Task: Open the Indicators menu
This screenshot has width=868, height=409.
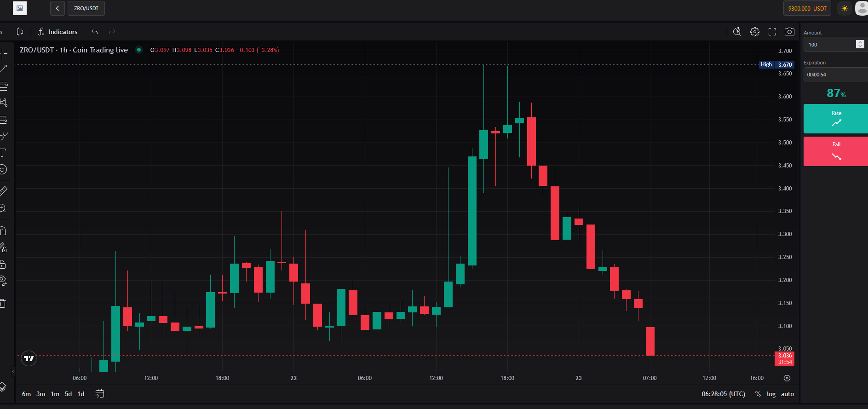Action: coord(57,32)
